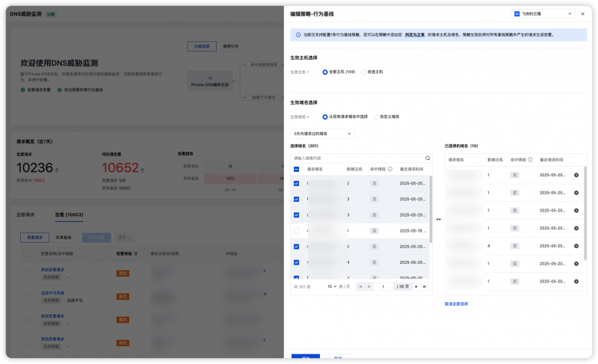The image size is (598, 364).
Task: Click the search magnifier icon in domain list
Action: tap(428, 158)
